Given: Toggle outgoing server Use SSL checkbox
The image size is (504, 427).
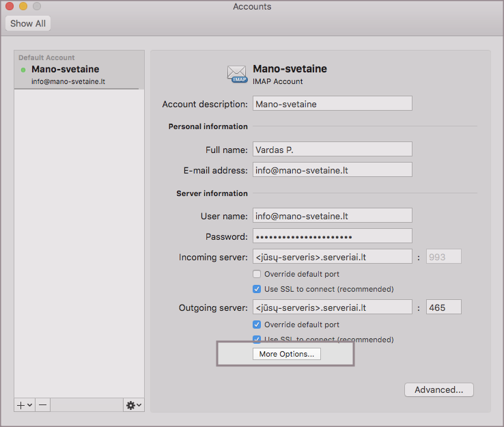Looking at the screenshot, I should [257, 340].
